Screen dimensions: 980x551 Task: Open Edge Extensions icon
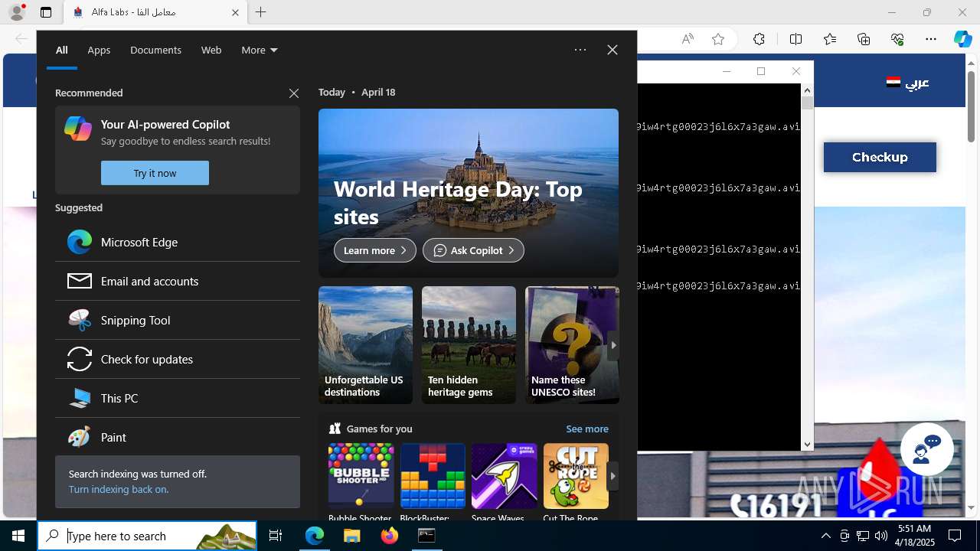tap(759, 39)
